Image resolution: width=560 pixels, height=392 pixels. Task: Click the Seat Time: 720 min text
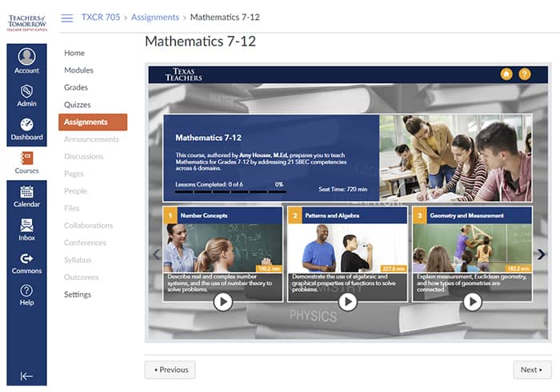pyautogui.click(x=343, y=190)
